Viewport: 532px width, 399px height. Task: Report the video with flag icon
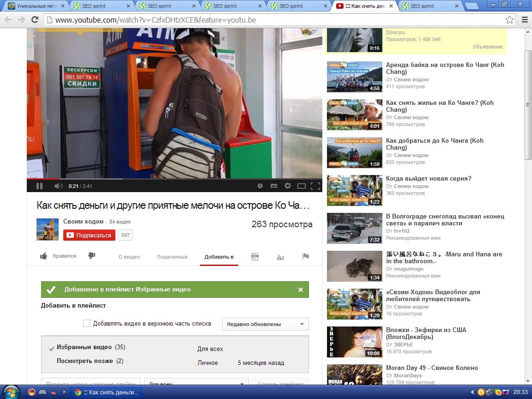(x=306, y=256)
